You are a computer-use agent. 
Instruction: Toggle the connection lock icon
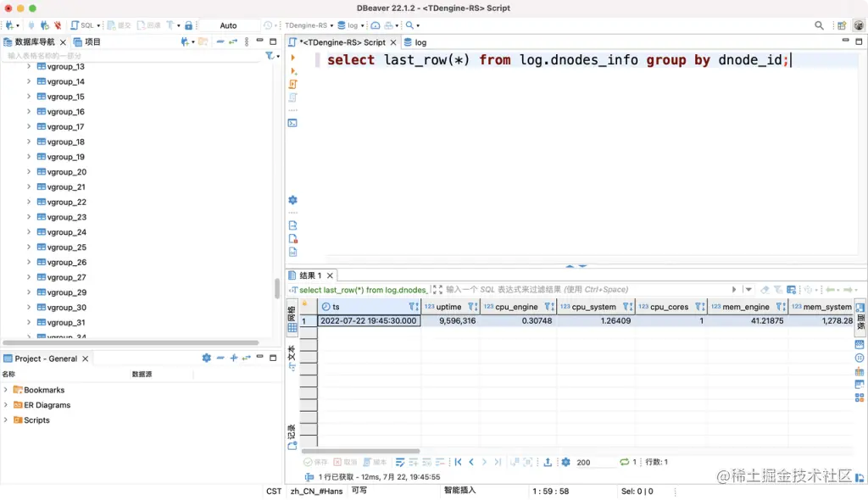[x=189, y=24]
